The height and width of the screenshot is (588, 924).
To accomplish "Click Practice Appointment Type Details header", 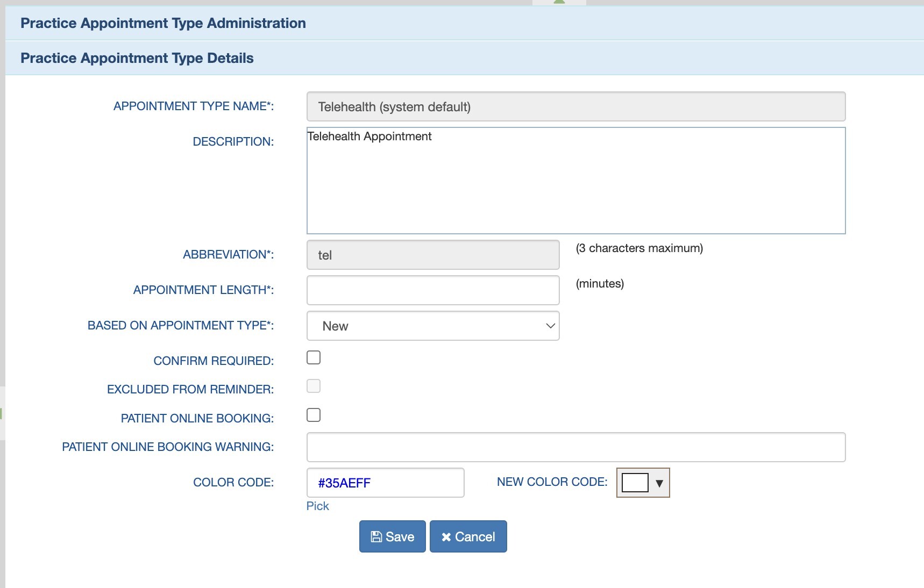I will 137,58.
